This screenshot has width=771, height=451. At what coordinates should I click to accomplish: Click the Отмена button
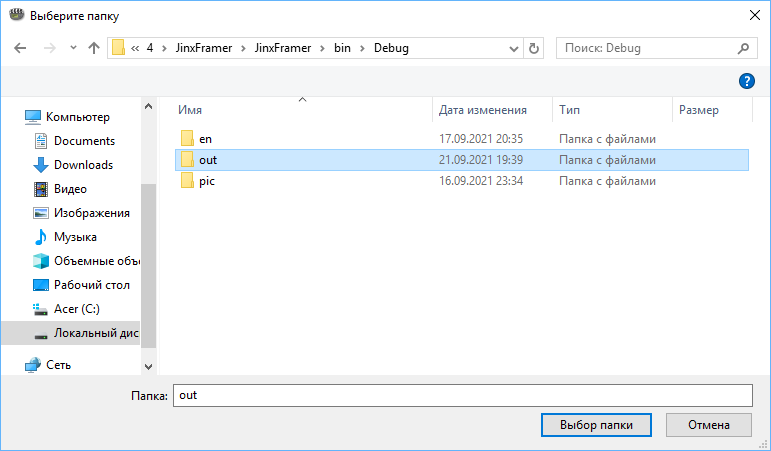[x=709, y=425]
